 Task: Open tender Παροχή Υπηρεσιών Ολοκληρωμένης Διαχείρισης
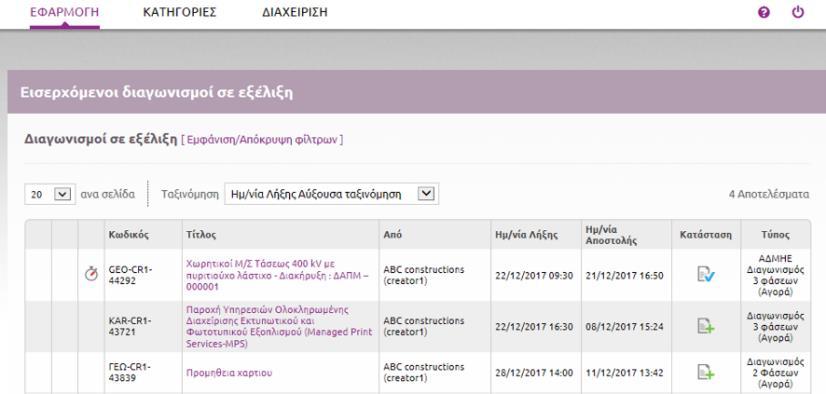(x=279, y=327)
